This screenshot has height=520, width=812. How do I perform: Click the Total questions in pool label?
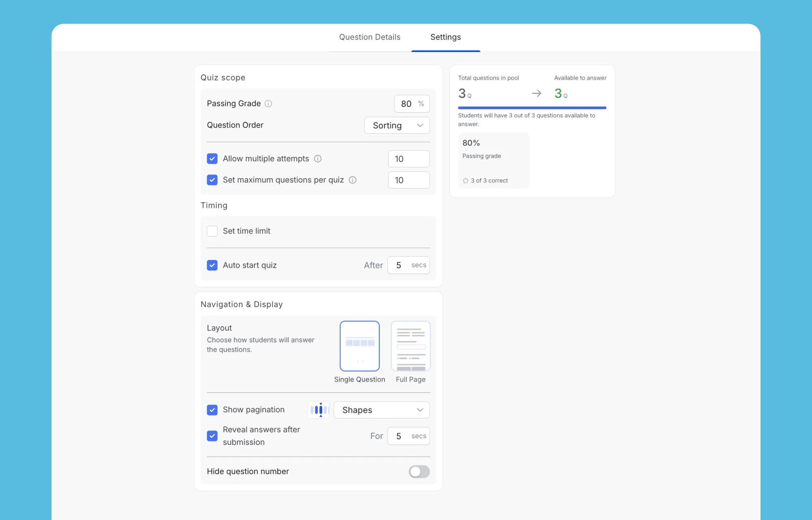click(488, 78)
